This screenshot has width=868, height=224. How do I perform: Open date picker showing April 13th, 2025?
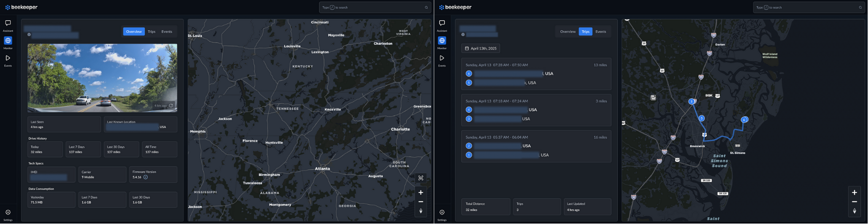(x=480, y=48)
